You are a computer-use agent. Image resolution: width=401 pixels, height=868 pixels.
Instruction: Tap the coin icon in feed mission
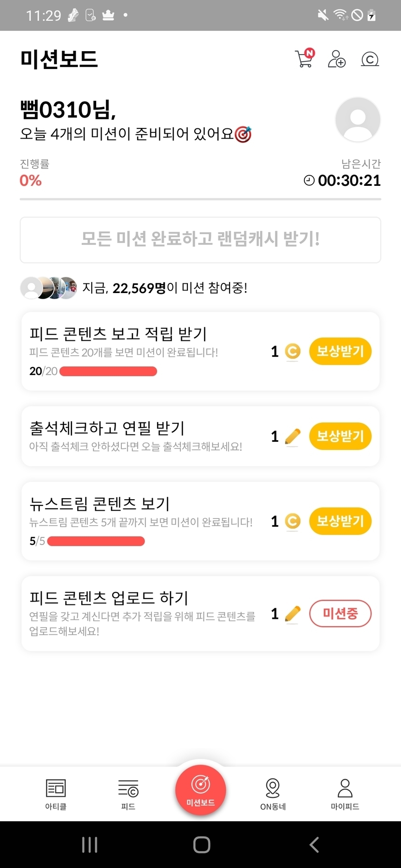[x=292, y=351]
